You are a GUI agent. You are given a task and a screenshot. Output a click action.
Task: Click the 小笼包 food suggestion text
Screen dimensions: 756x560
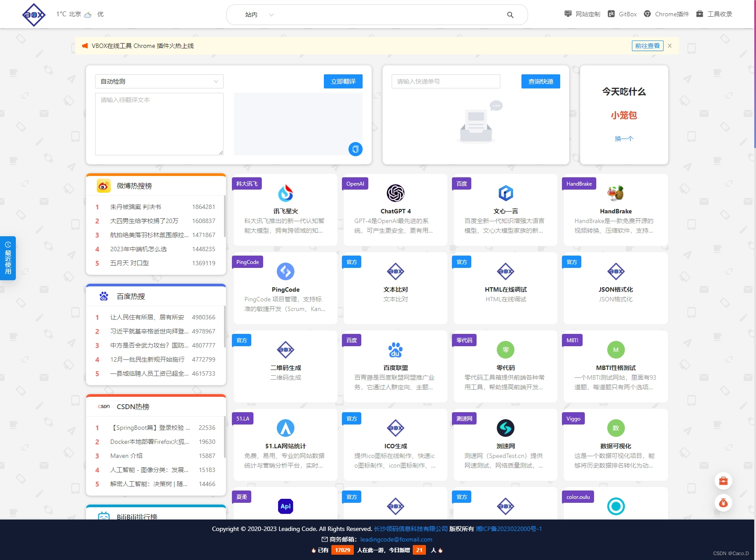tap(624, 115)
